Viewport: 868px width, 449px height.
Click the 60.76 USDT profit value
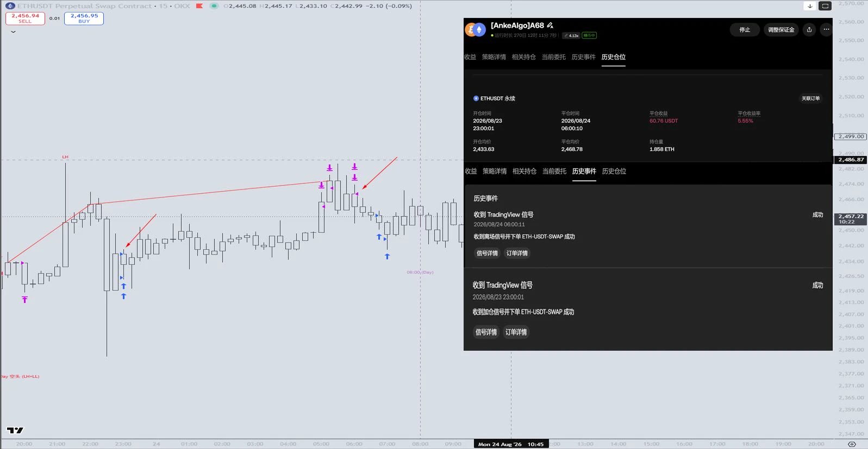click(x=664, y=121)
